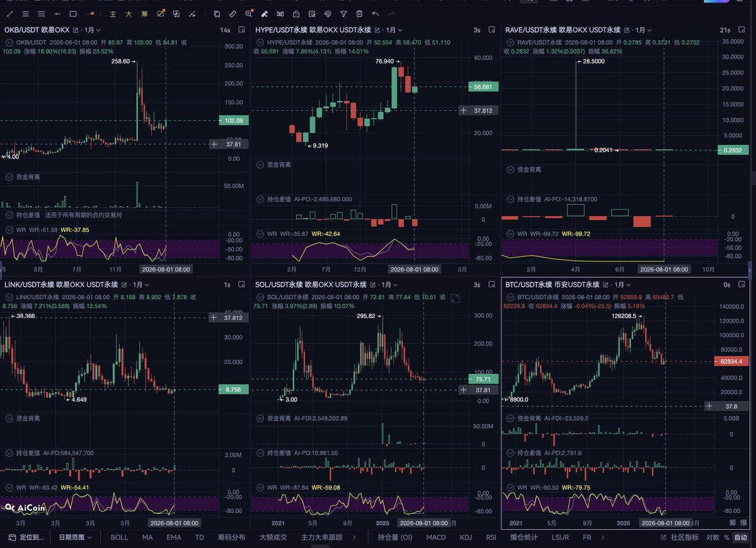Toggle 对数 logarithmic scale
Viewport: 756px width, 548px height.
coord(713,537)
